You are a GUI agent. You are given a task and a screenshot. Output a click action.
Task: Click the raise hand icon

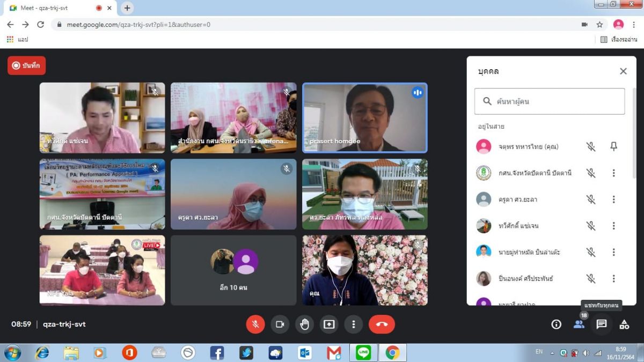click(x=304, y=324)
